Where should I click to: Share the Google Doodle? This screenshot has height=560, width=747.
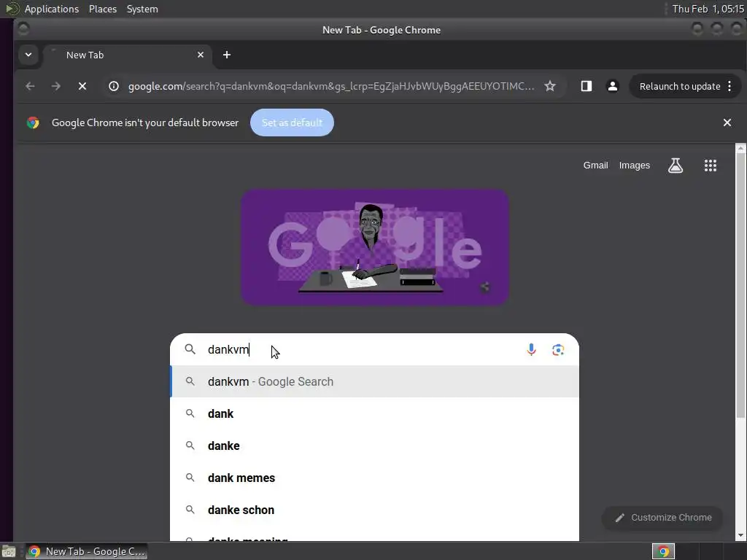[484, 287]
